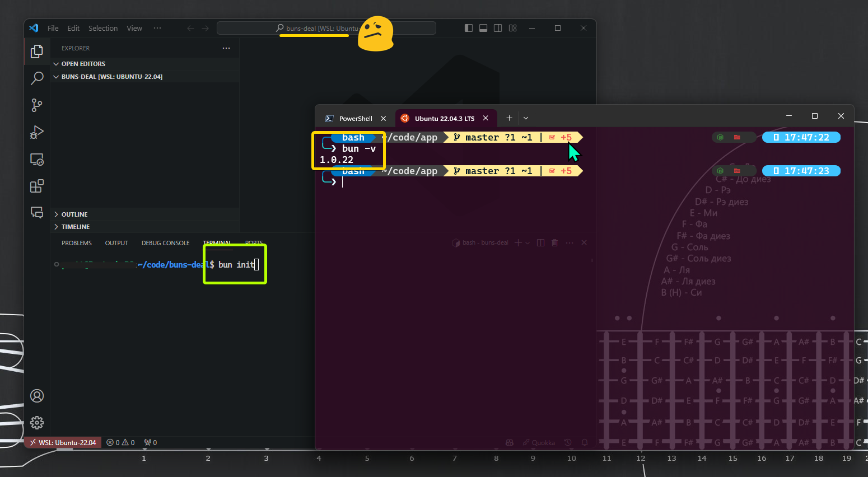
Task: Toggle the bottom panel layout button
Action: point(483,28)
